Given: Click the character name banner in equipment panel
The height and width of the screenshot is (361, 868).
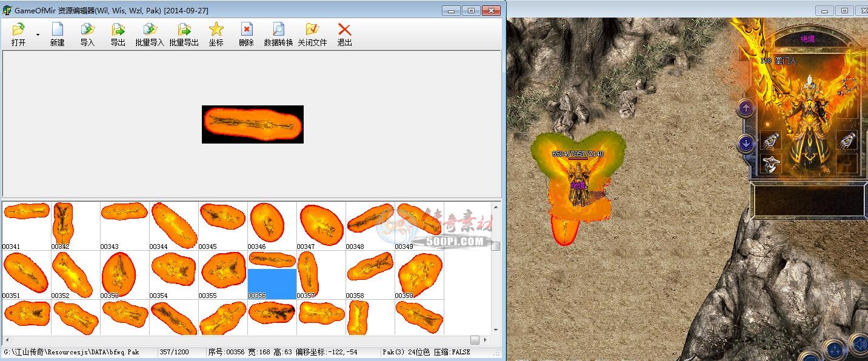Looking at the screenshot, I should 807,39.
